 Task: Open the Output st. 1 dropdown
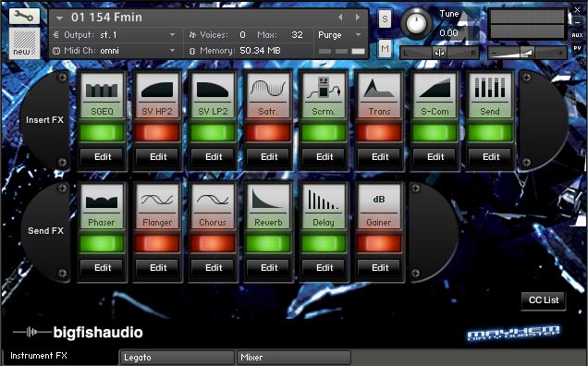pos(115,35)
